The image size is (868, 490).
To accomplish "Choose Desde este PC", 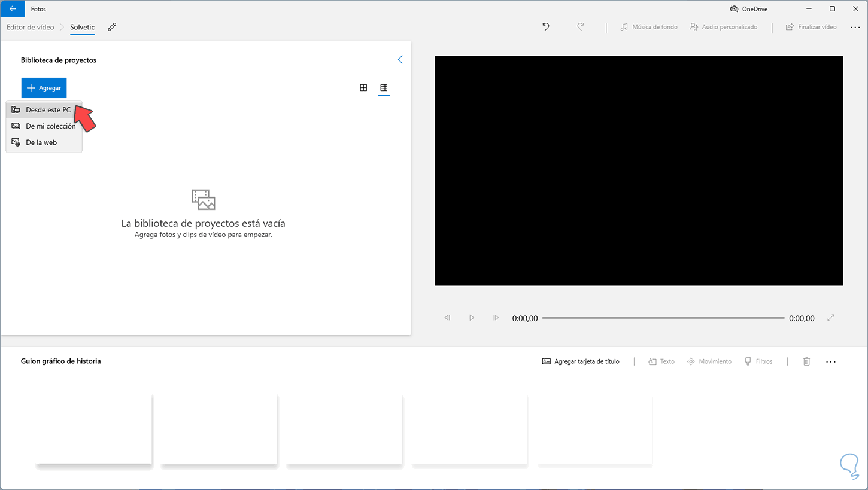I will 44,110.
